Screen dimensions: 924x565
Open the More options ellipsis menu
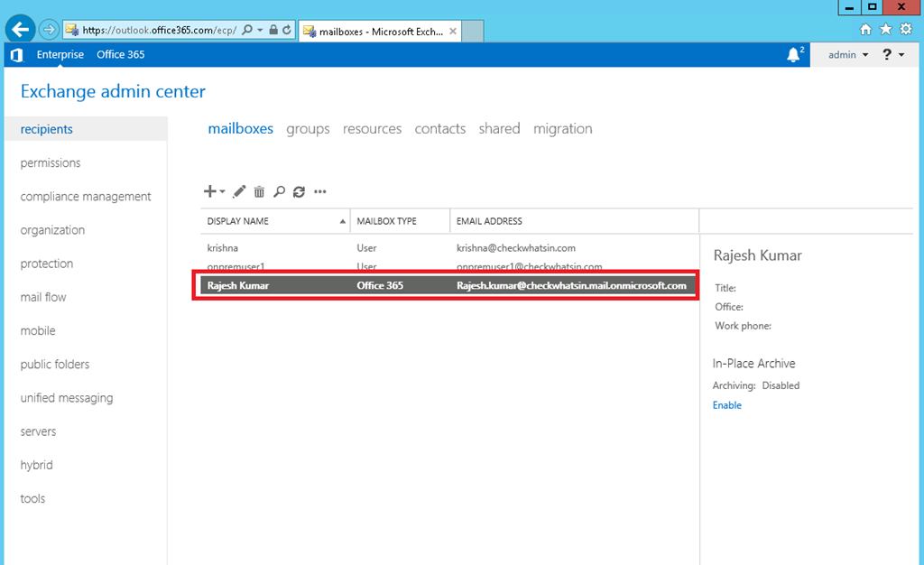pos(320,191)
